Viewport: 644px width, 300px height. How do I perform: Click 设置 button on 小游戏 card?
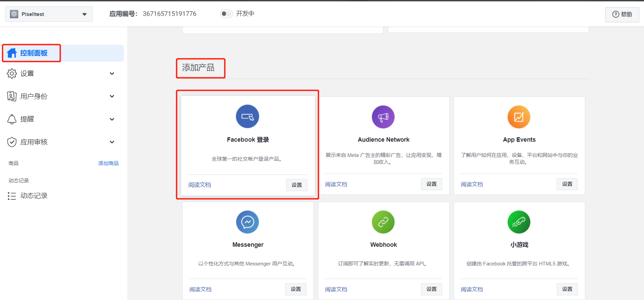coord(567,289)
